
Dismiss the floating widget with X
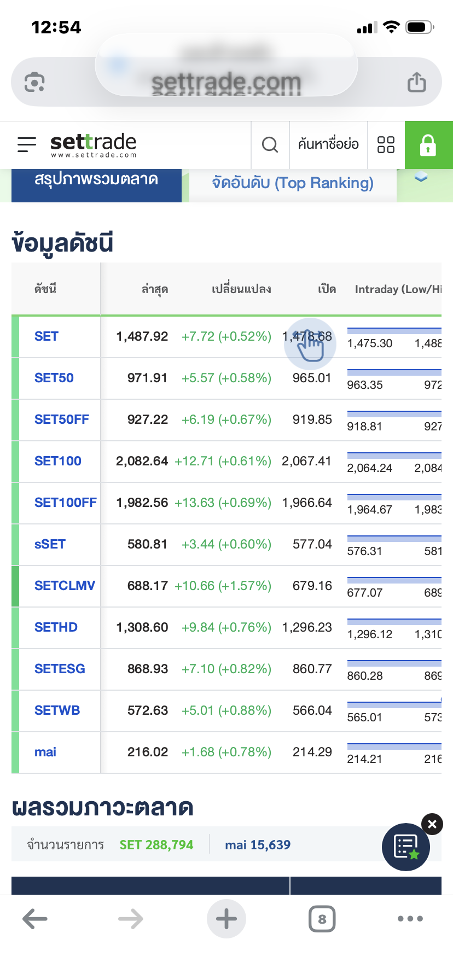[x=432, y=824]
